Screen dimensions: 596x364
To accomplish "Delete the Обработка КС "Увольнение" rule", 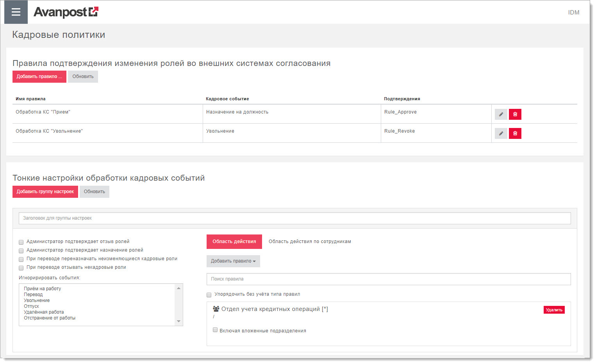I will 515,133.
